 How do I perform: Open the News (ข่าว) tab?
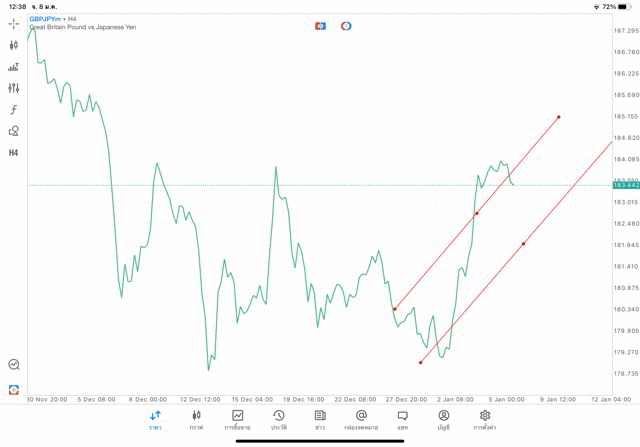coord(320,419)
